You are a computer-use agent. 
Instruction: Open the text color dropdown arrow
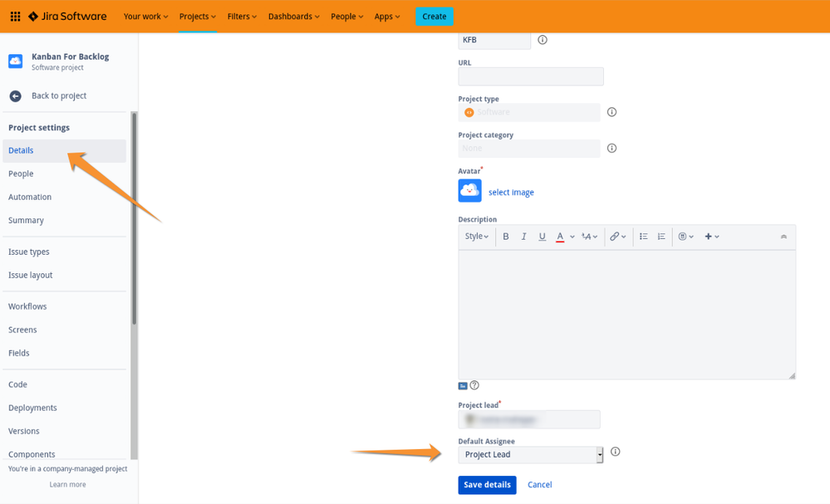(x=572, y=237)
